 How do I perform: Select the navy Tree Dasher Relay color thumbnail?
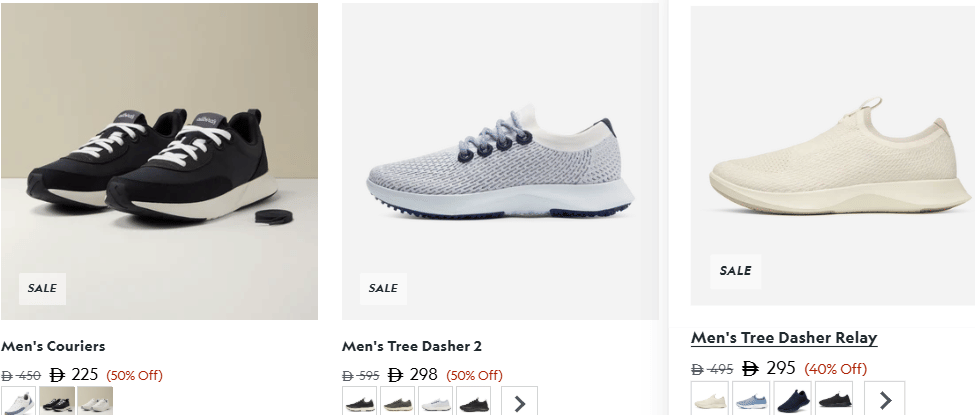792,399
